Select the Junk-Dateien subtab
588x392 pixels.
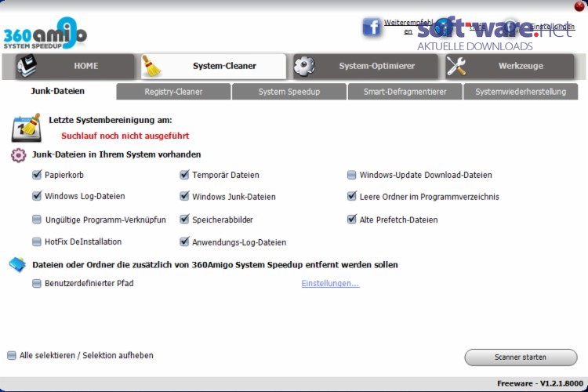click(58, 91)
